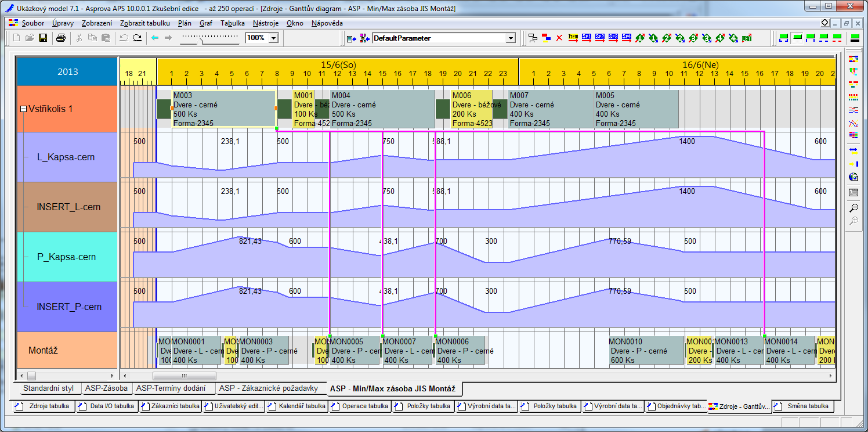Click the red X icon in the toolbar
The image size is (868, 432).
(x=559, y=38)
